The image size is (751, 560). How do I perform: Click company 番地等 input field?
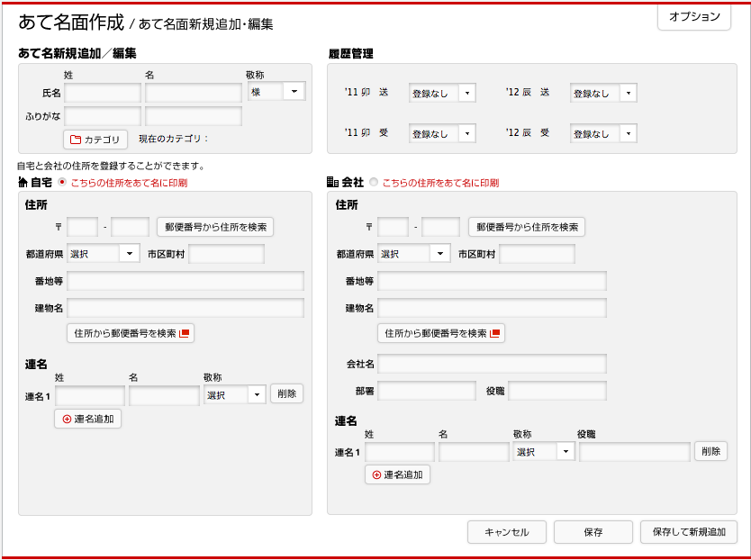[x=492, y=281]
